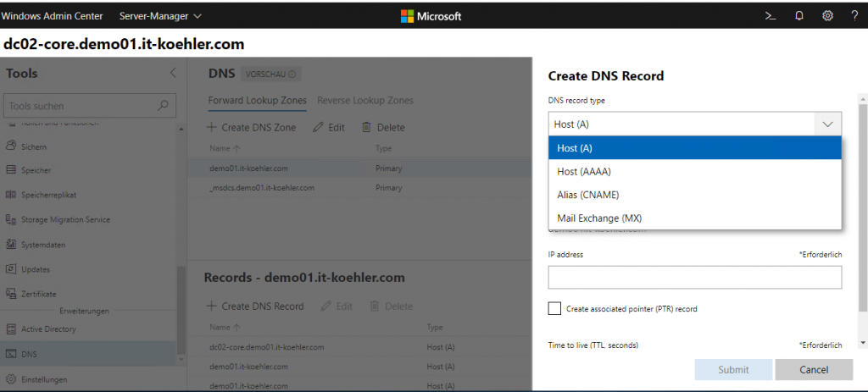Sort zones by Name column header
The height and width of the screenshot is (392, 868).
coord(225,148)
